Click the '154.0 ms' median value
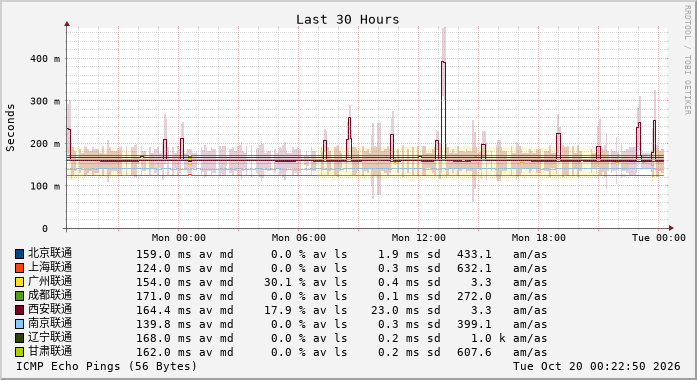The image size is (697, 380). (x=164, y=282)
